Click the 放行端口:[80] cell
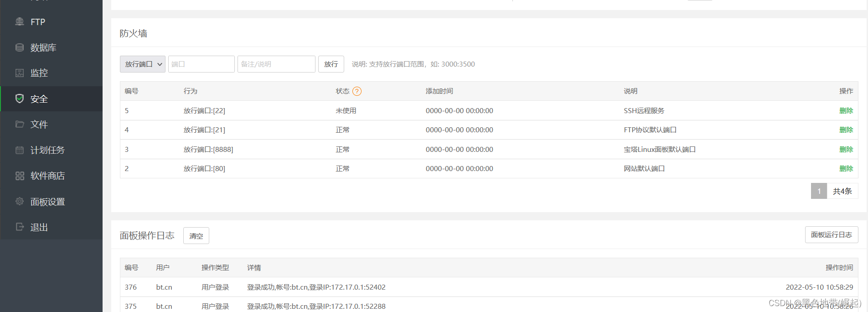 point(204,169)
